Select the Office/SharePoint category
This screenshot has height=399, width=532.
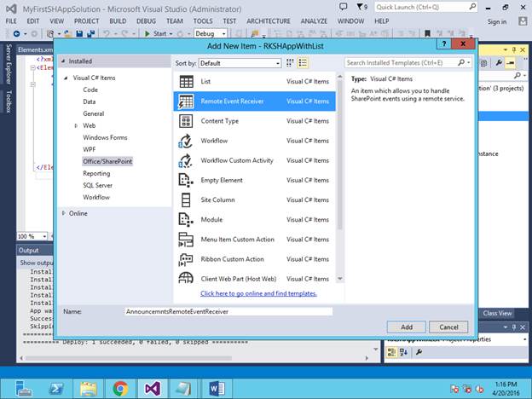(x=107, y=161)
